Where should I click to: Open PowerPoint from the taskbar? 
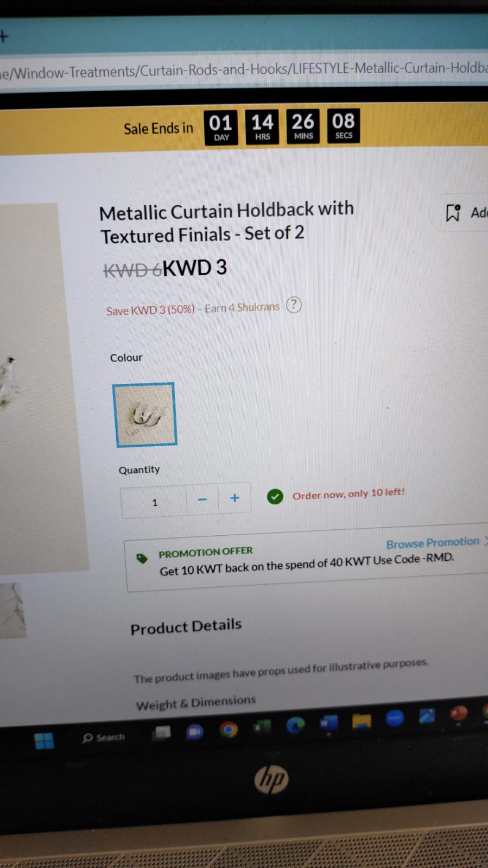pyautogui.click(x=459, y=713)
